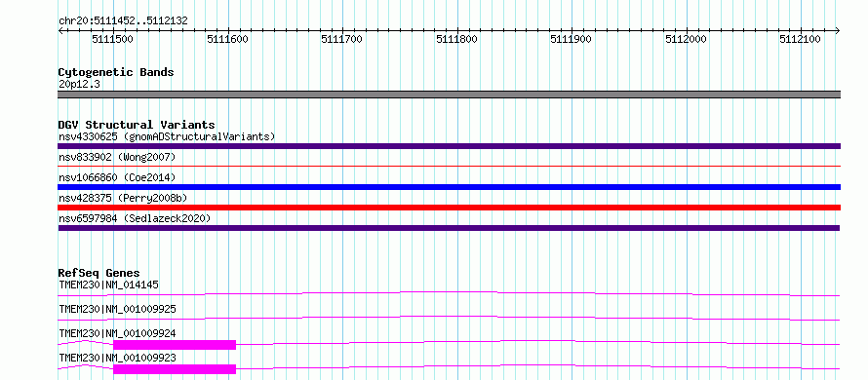The height and width of the screenshot is (380, 868).
Task: Click the 5111900 ruler tick label
Action: point(571,39)
